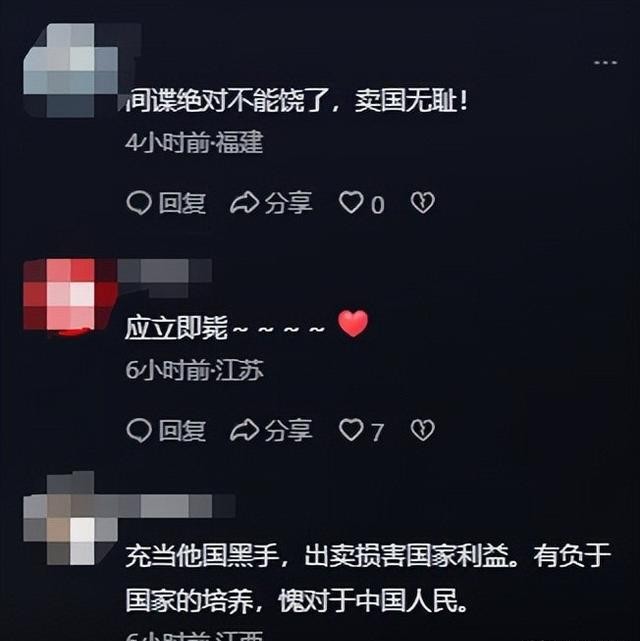The width and height of the screenshot is (640, 641).
Task: Like the Jiangsu comment with 7 likes
Action: click(361, 430)
